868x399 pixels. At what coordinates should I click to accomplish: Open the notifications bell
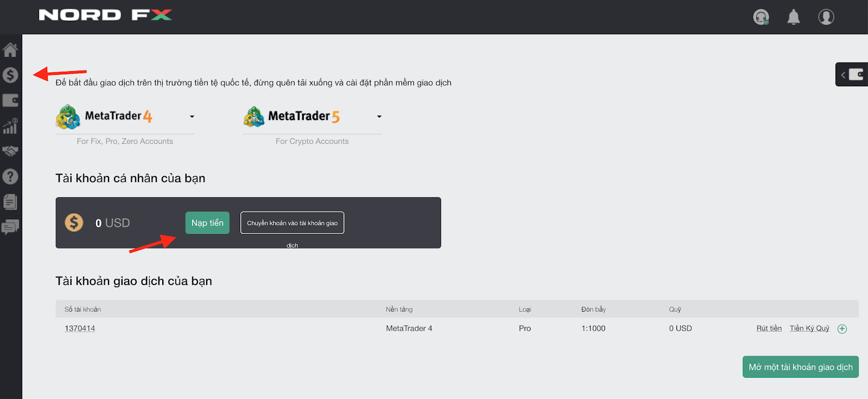point(794,17)
